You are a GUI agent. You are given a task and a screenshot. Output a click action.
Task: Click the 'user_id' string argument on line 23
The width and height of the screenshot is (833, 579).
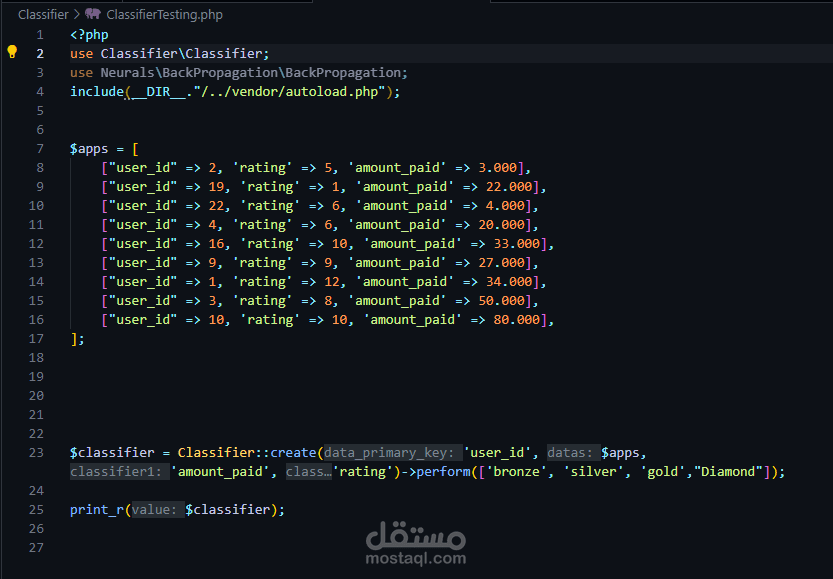[x=498, y=453]
